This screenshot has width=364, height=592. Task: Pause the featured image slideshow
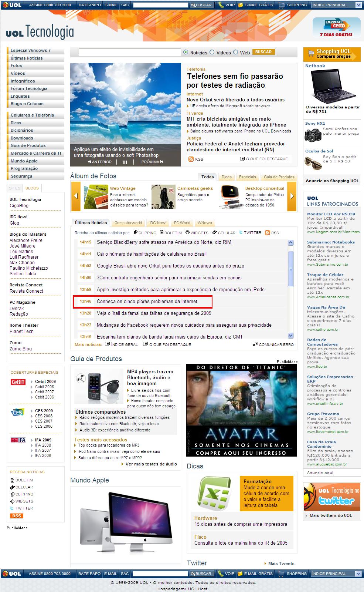125,162
